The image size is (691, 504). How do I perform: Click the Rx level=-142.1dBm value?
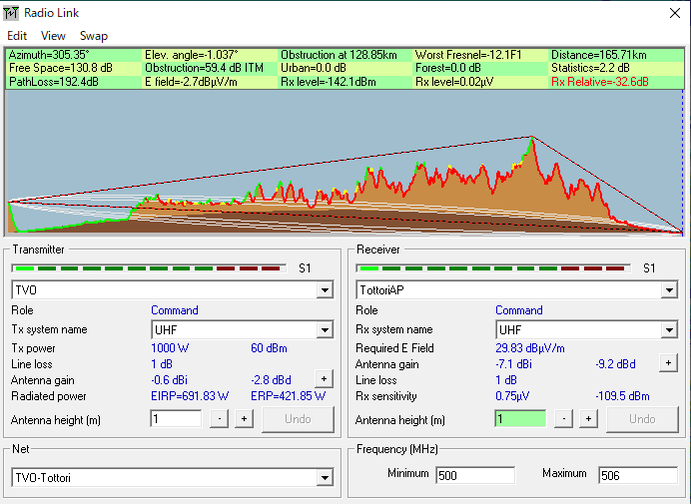[x=328, y=82]
